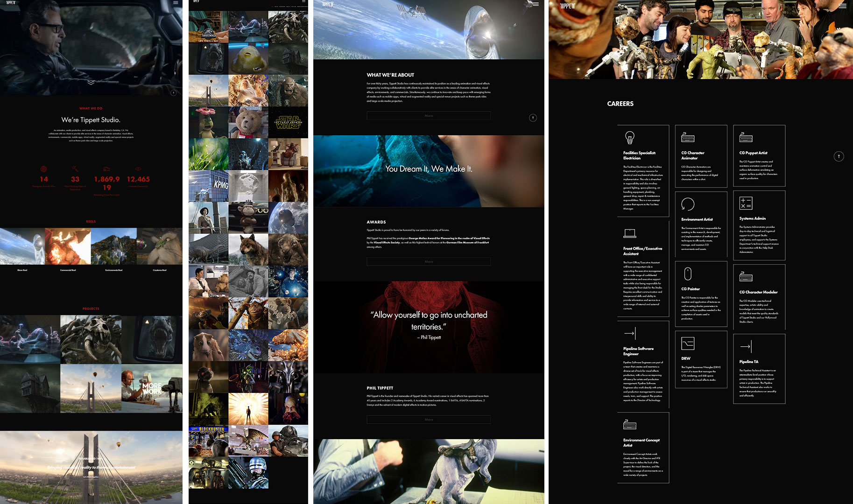This screenshot has width=853, height=504.
Task: Expand More under the Awards section
Action: pyautogui.click(x=429, y=262)
